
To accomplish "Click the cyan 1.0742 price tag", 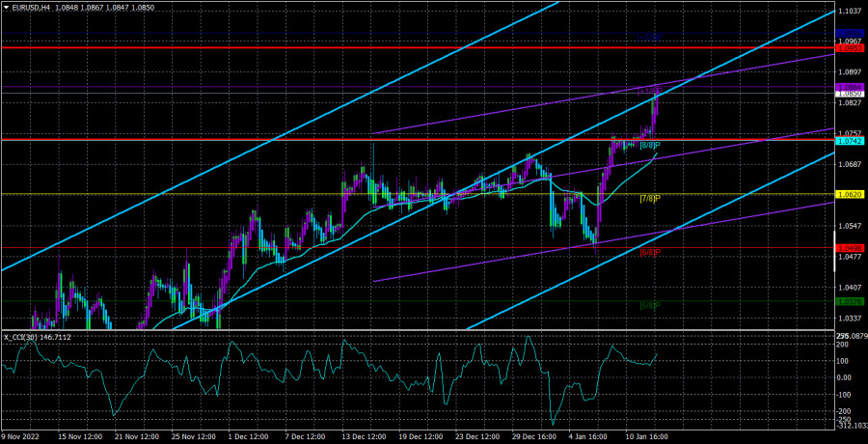I will pyautogui.click(x=849, y=142).
